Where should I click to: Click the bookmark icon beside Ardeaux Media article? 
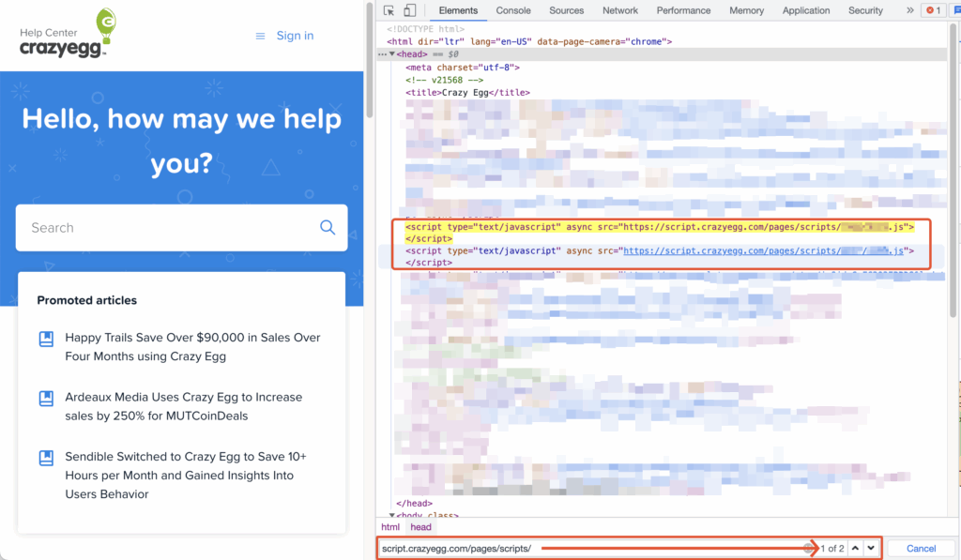click(46, 399)
